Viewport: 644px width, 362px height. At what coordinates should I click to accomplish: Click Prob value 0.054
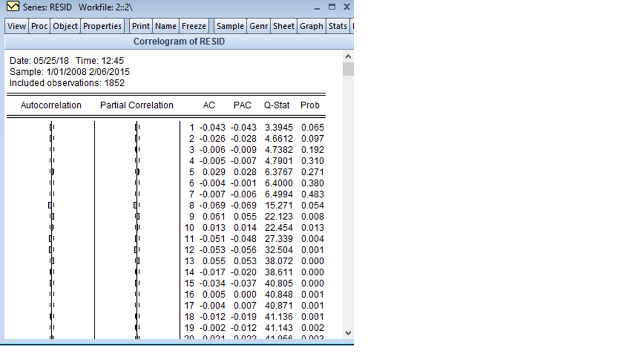tap(312, 205)
